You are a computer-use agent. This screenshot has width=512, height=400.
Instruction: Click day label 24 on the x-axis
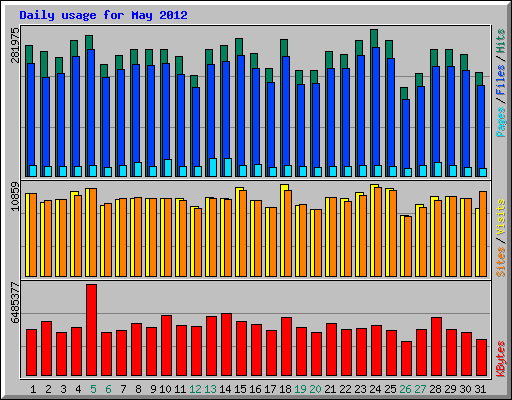375,389
